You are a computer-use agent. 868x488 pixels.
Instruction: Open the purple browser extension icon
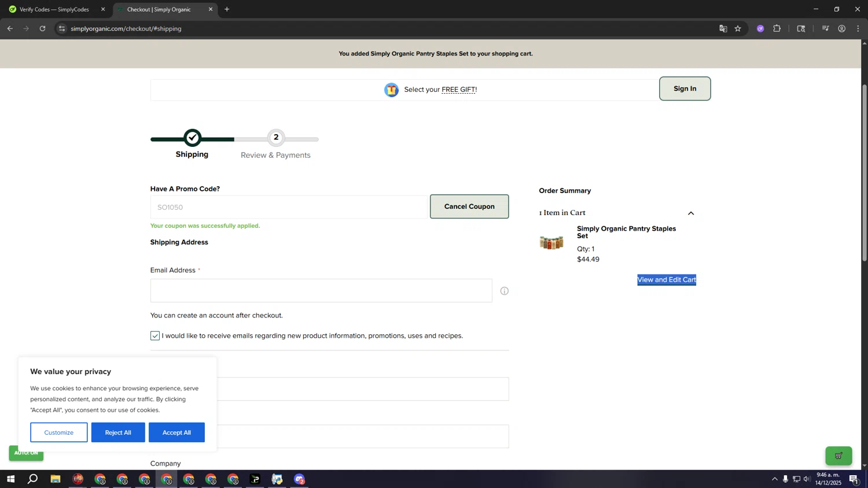pyautogui.click(x=760, y=28)
